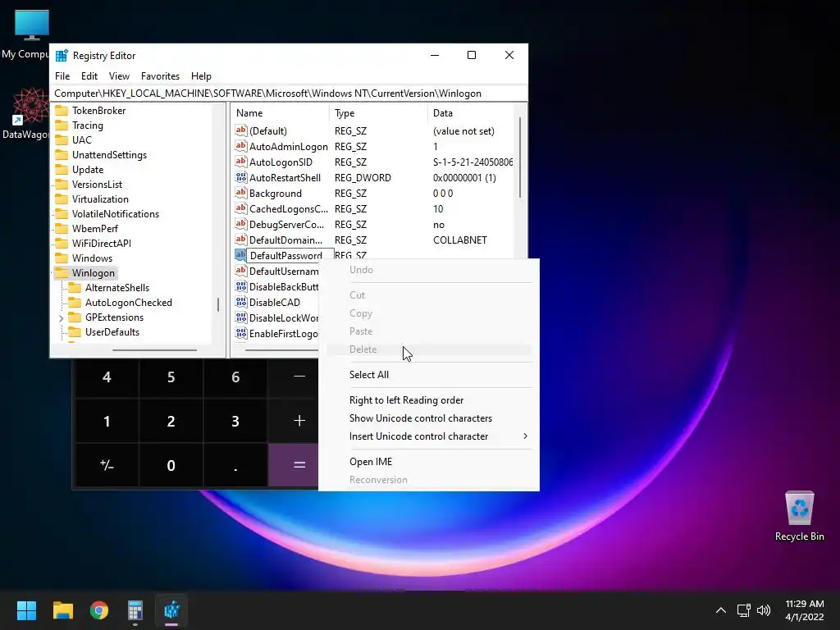Select the DebugServerCommand value icon
Viewport: 840px width, 630px height.
pyautogui.click(x=241, y=223)
